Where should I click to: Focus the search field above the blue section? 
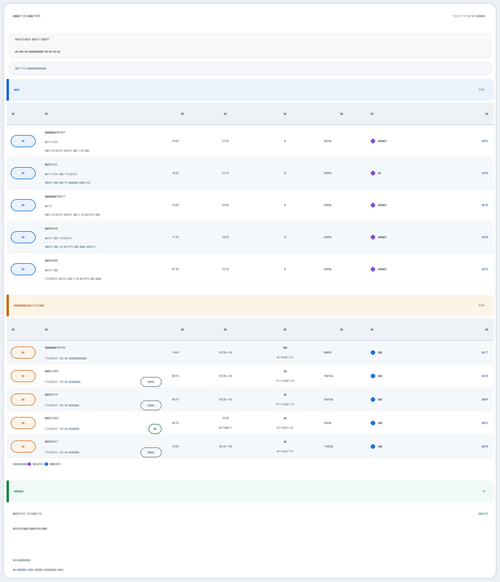point(250,68)
